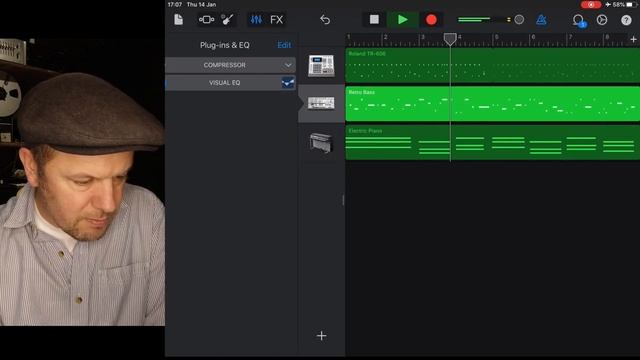The width and height of the screenshot is (640, 360).
Task: Add song section with ruler plus
Action: [x=633, y=39]
